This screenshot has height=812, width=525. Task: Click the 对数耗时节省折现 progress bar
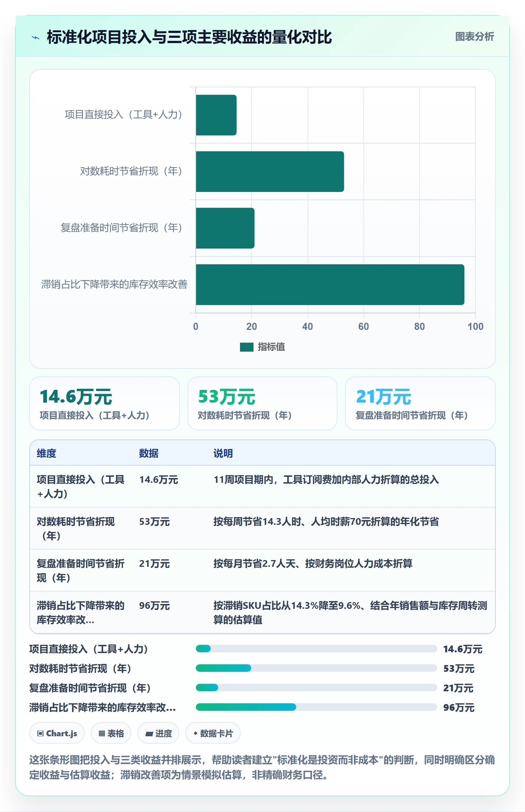(316, 668)
